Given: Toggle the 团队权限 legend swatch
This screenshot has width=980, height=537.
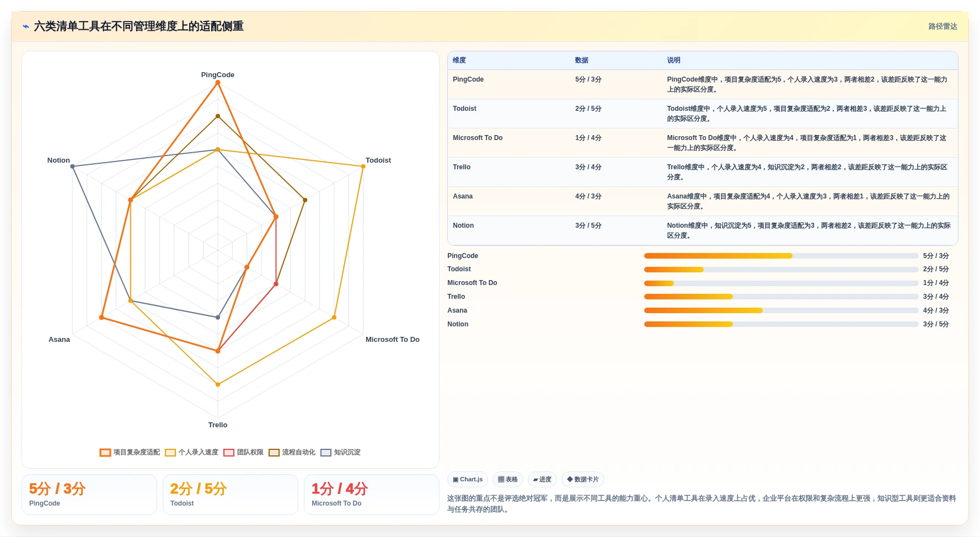Looking at the screenshot, I should [x=229, y=453].
